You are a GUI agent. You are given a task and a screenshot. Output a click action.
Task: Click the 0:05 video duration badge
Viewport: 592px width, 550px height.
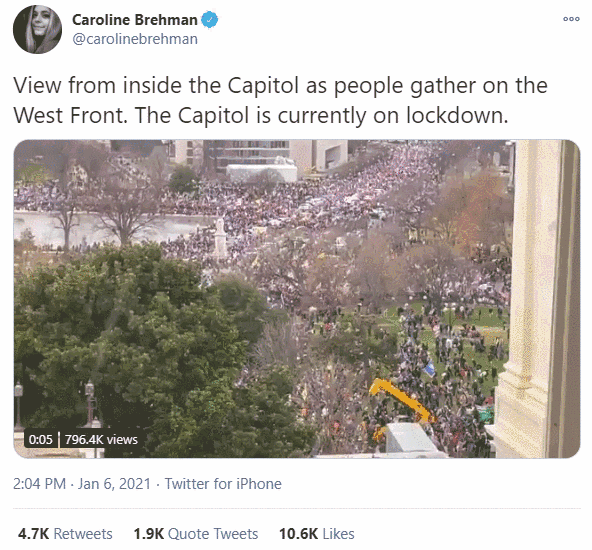tap(40, 439)
